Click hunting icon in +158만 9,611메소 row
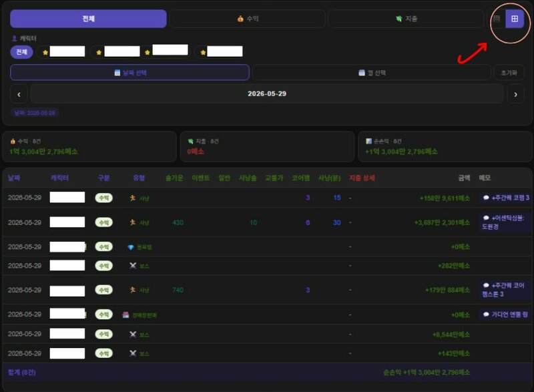This screenshot has width=534, height=392. click(x=133, y=198)
